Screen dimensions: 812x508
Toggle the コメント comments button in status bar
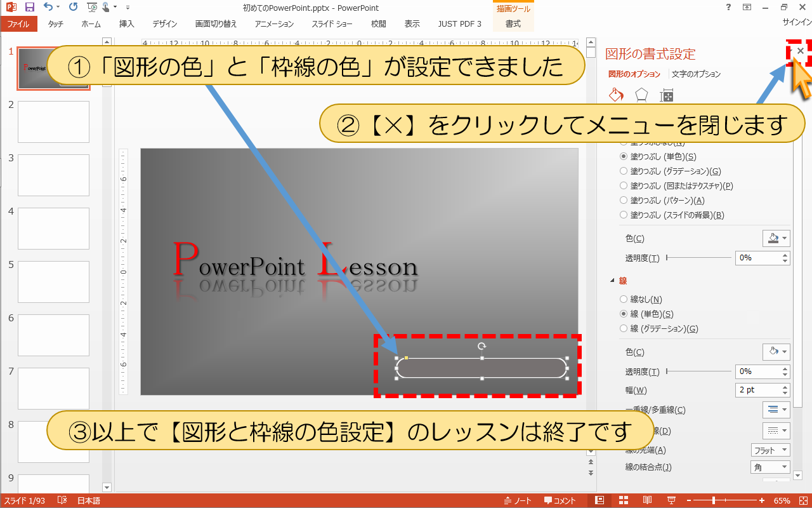[560, 500]
